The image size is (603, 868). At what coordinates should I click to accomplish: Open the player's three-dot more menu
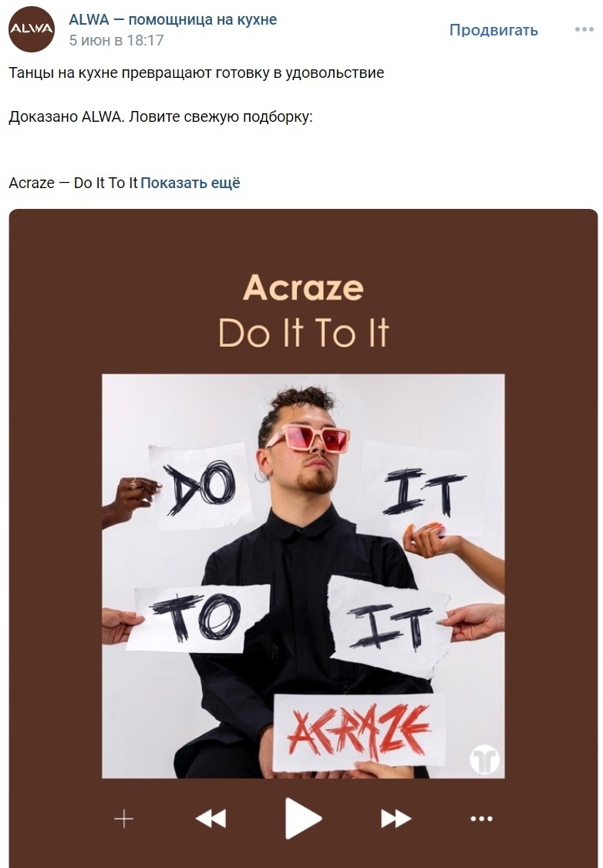coord(481,819)
